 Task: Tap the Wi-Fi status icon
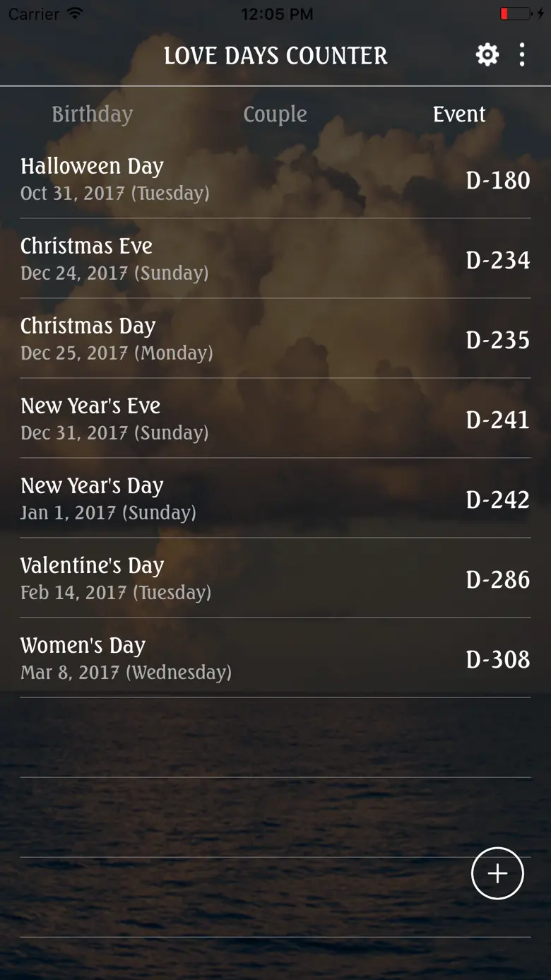click(74, 14)
